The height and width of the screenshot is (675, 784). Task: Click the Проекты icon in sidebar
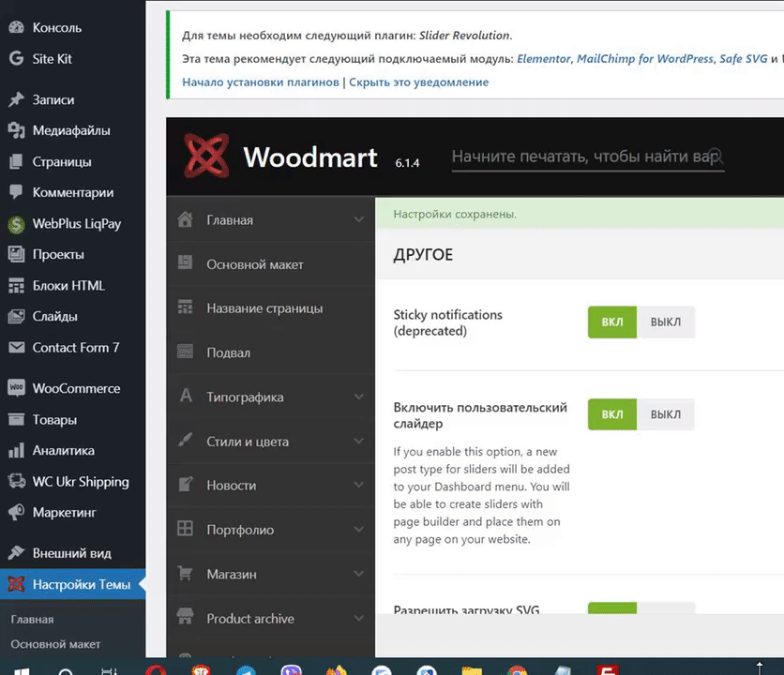pyautogui.click(x=16, y=254)
